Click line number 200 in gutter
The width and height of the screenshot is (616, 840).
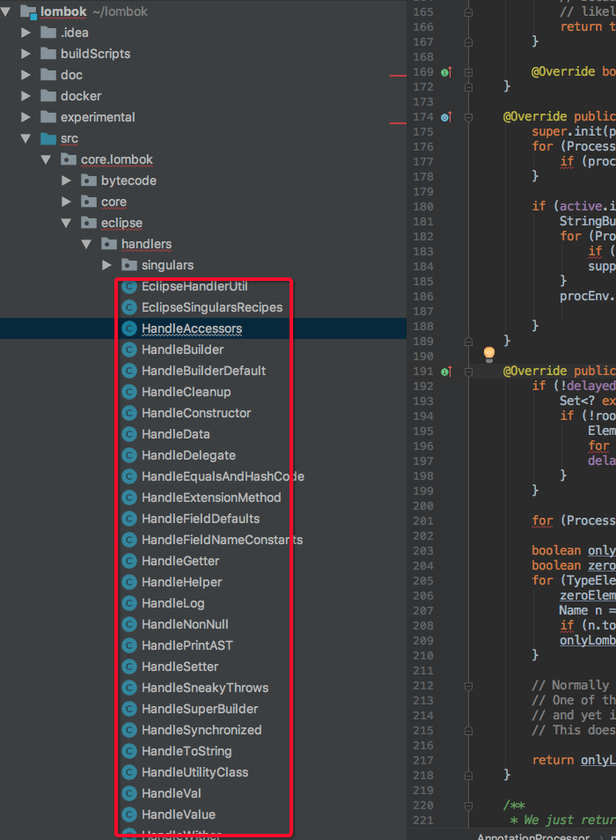click(422, 505)
